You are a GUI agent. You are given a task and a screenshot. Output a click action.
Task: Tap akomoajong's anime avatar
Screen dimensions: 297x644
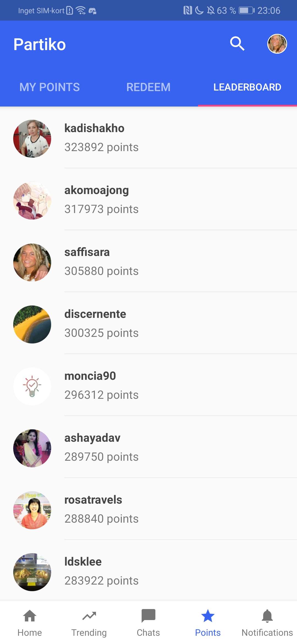(32, 200)
